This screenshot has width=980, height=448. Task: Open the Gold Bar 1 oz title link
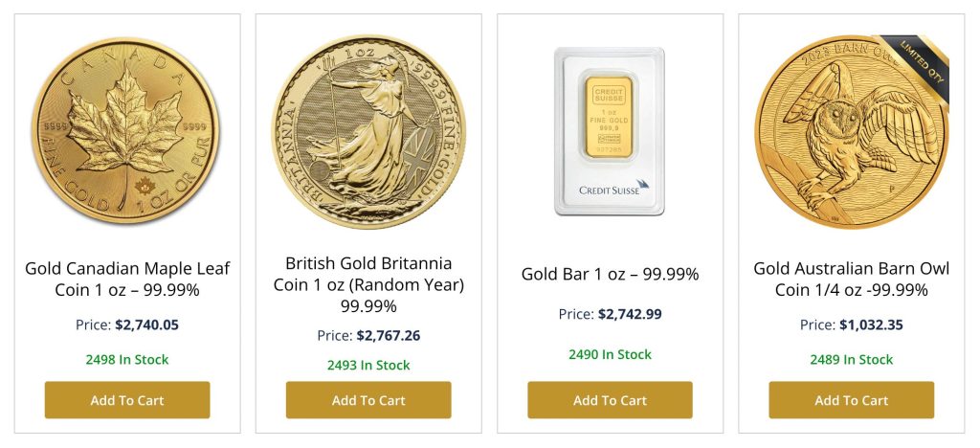point(610,274)
